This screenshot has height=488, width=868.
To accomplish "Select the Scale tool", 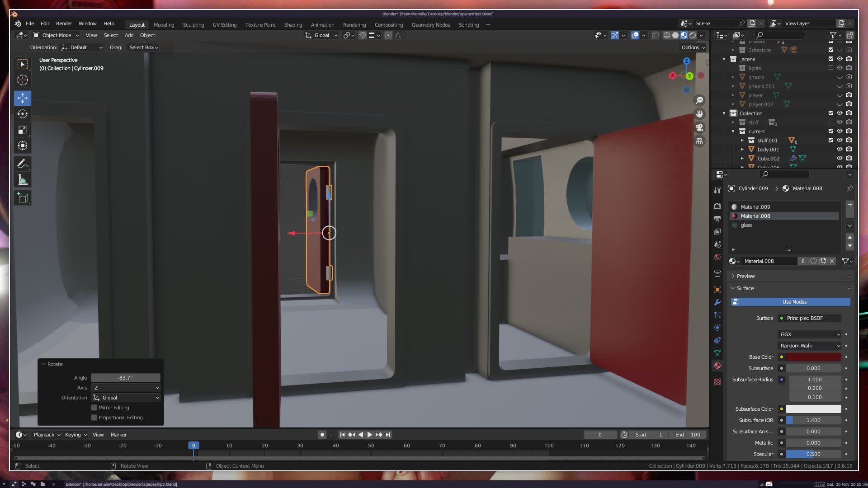I will pyautogui.click(x=23, y=130).
